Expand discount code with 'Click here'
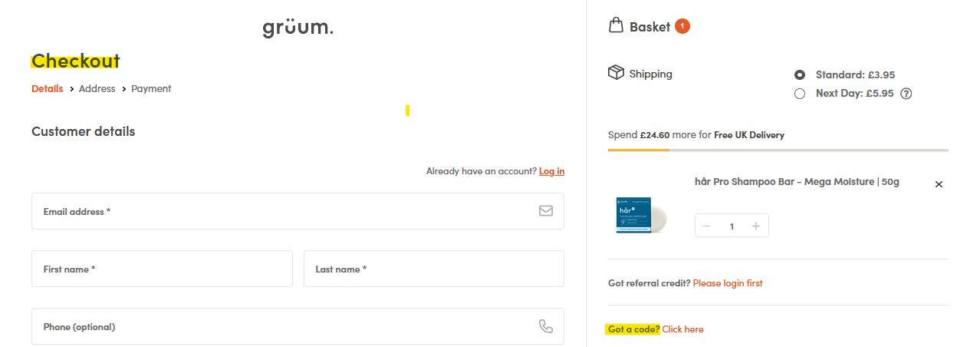The image size is (980, 347). 682,329
